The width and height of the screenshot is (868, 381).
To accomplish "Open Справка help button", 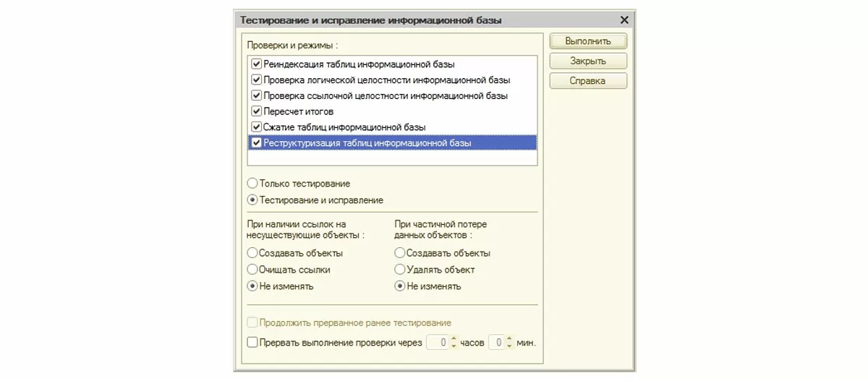I will pyautogui.click(x=587, y=81).
